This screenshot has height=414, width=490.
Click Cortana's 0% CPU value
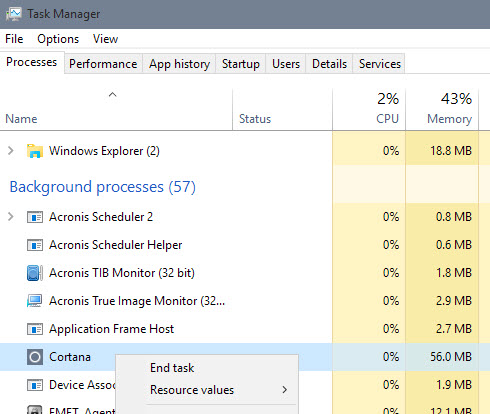tap(391, 357)
